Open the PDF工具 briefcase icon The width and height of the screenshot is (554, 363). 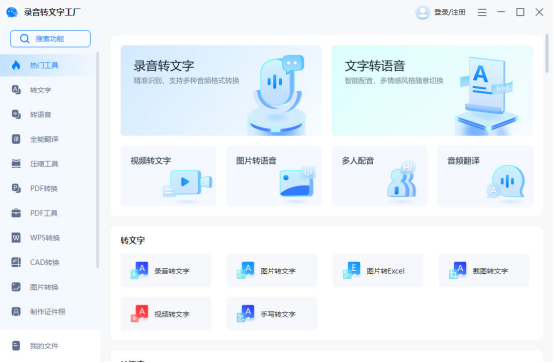(x=16, y=213)
